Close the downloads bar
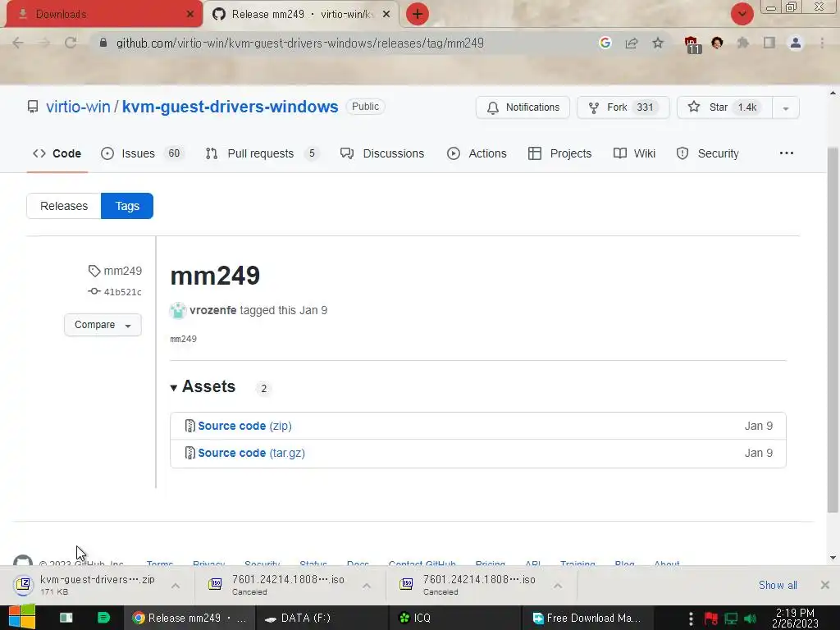Viewport: 840px width, 630px height. (x=825, y=585)
